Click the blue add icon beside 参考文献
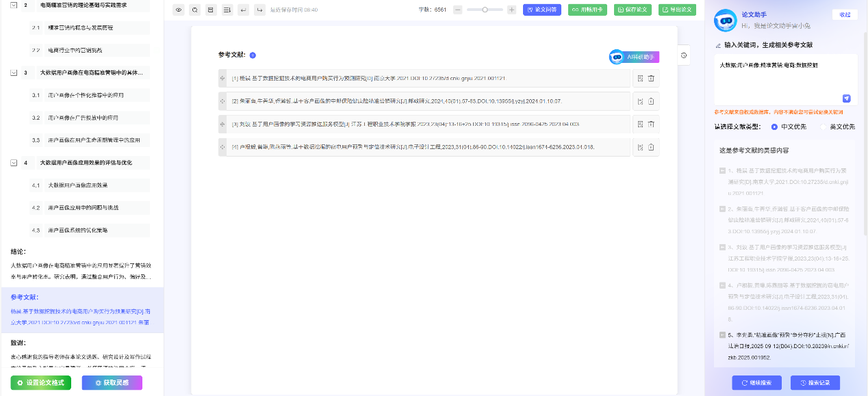 click(253, 55)
